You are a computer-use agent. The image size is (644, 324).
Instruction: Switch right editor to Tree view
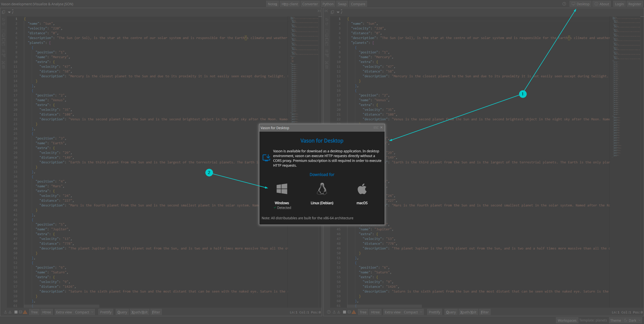point(363,312)
